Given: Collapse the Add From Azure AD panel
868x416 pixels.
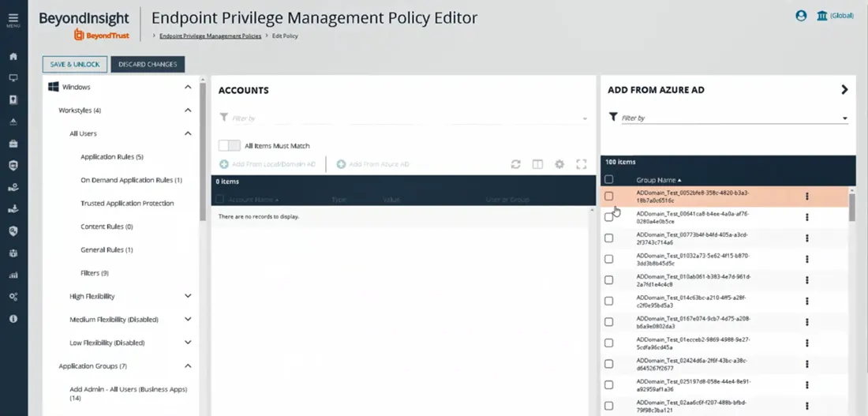Looking at the screenshot, I should pyautogui.click(x=844, y=90).
